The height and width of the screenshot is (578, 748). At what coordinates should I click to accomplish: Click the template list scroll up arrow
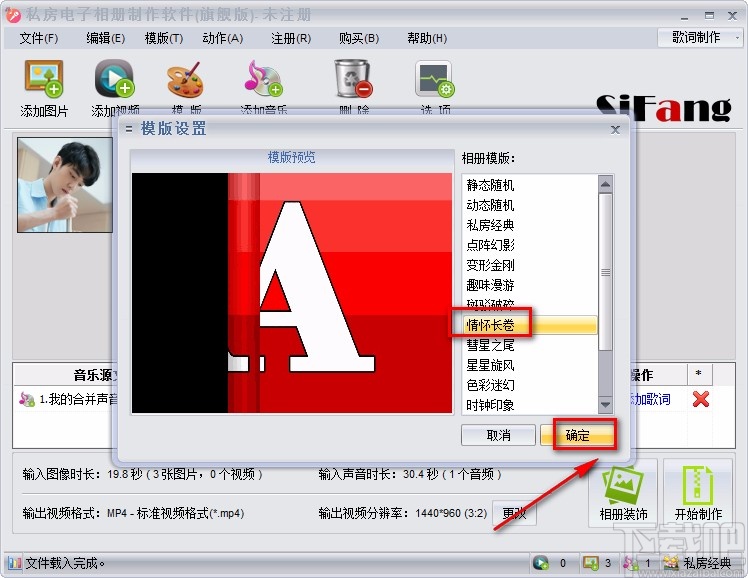(605, 184)
